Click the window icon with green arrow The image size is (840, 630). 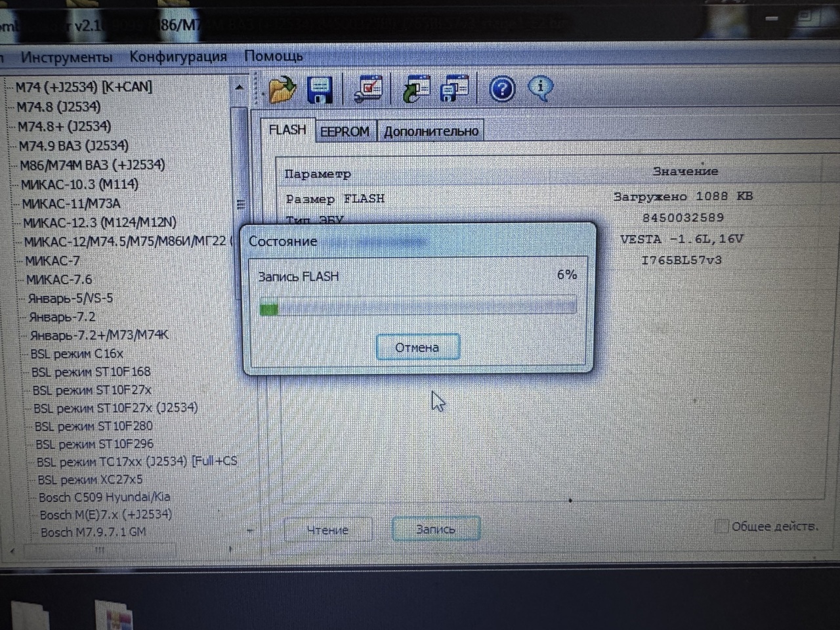click(416, 89)
